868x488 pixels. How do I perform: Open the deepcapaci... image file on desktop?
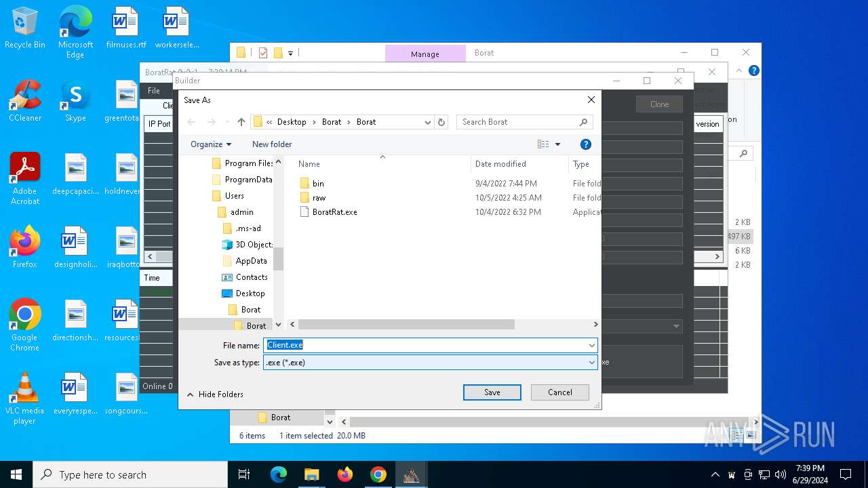click(x=75, y=174)
